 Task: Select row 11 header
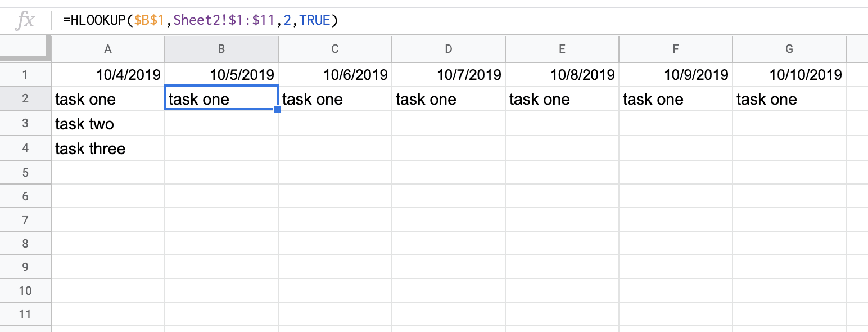tap(25, 314)
